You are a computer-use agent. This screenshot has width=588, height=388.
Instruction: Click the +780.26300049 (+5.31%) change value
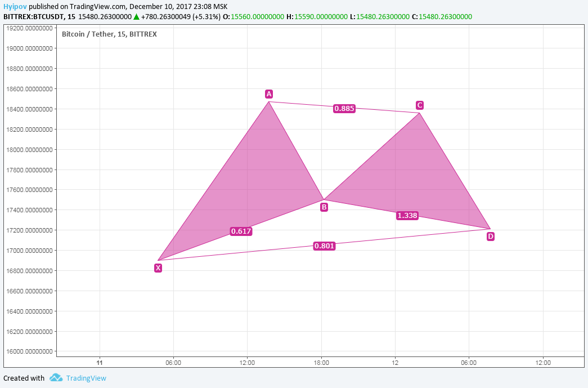181,16
